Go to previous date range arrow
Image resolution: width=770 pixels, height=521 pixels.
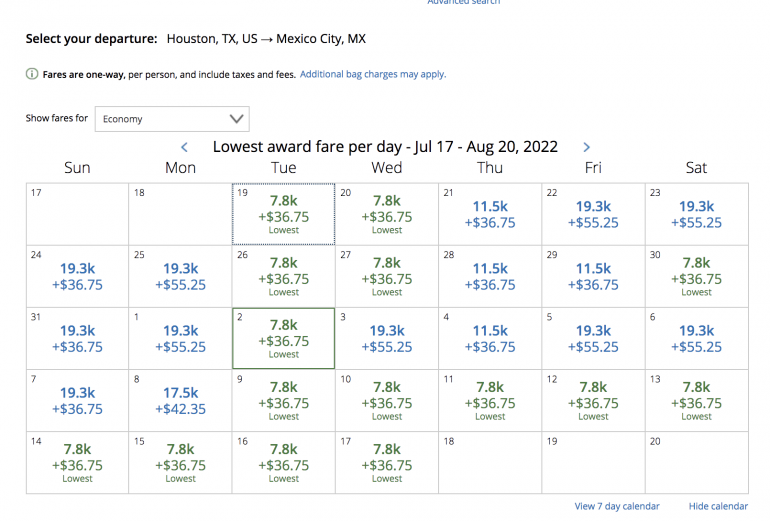(184, 147)
